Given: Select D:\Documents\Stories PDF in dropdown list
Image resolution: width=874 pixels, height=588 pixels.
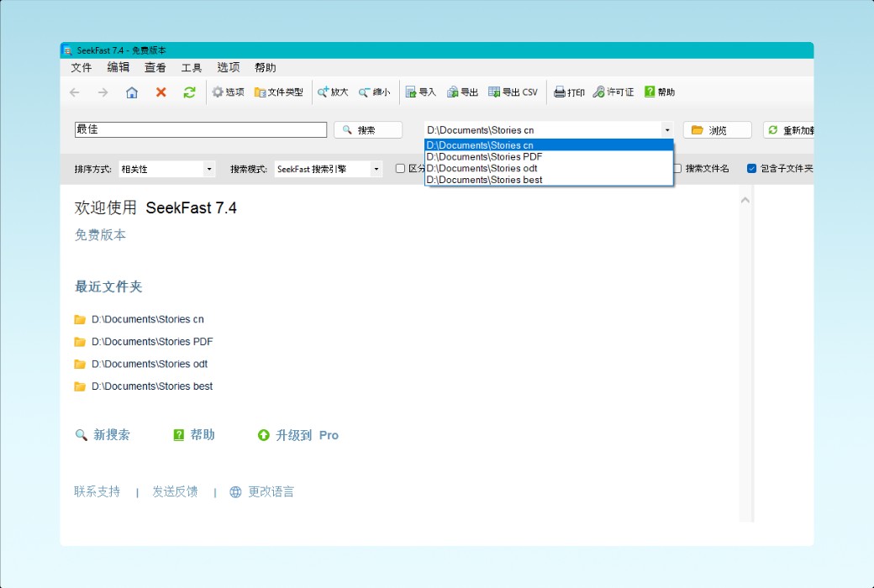Looking at the screenshot, I should pyautogui.click(x=549, y=156).
